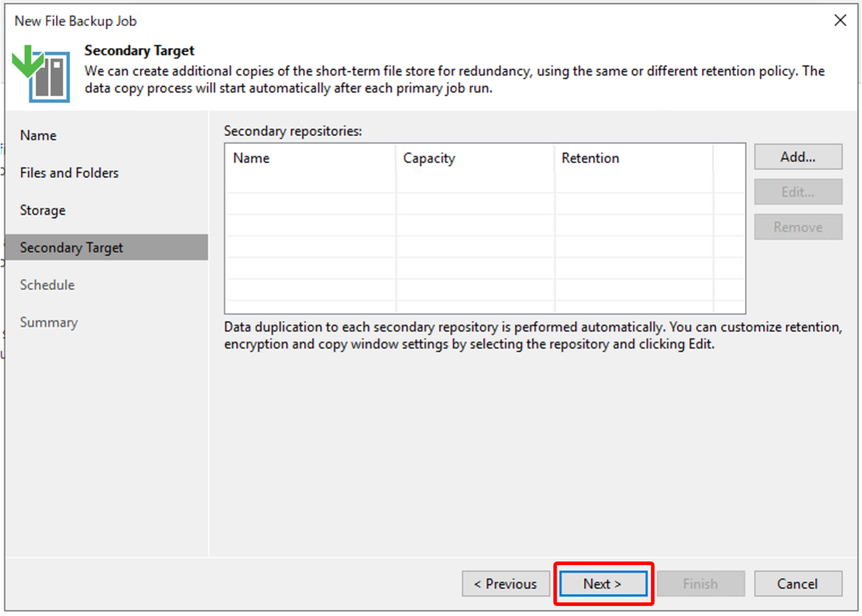Sort repositories by Name column header
The height and width of the screenshot is (616, 862).
310,159
